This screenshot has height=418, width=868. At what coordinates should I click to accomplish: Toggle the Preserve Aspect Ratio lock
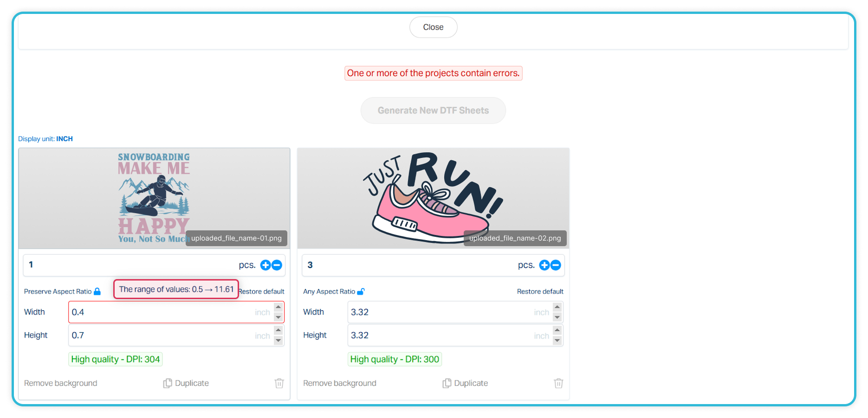click(x=97, y=292)
